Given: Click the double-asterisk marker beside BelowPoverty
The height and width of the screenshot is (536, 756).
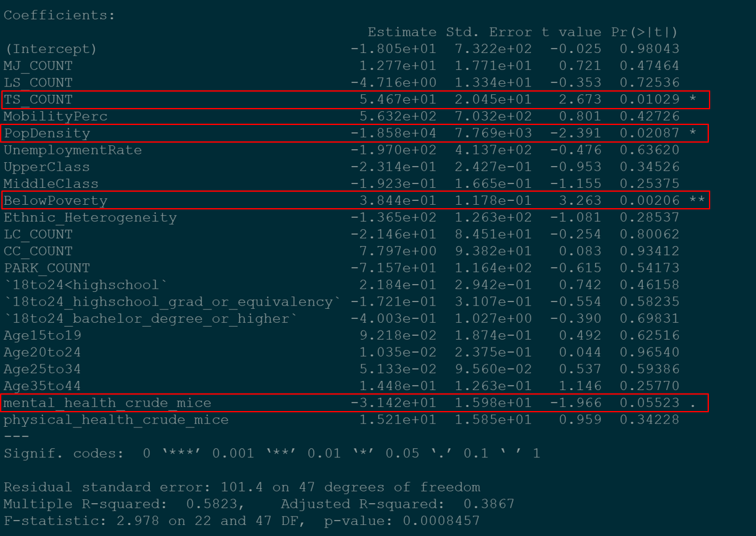Looking at the screenshot, I should click(697, 201).
